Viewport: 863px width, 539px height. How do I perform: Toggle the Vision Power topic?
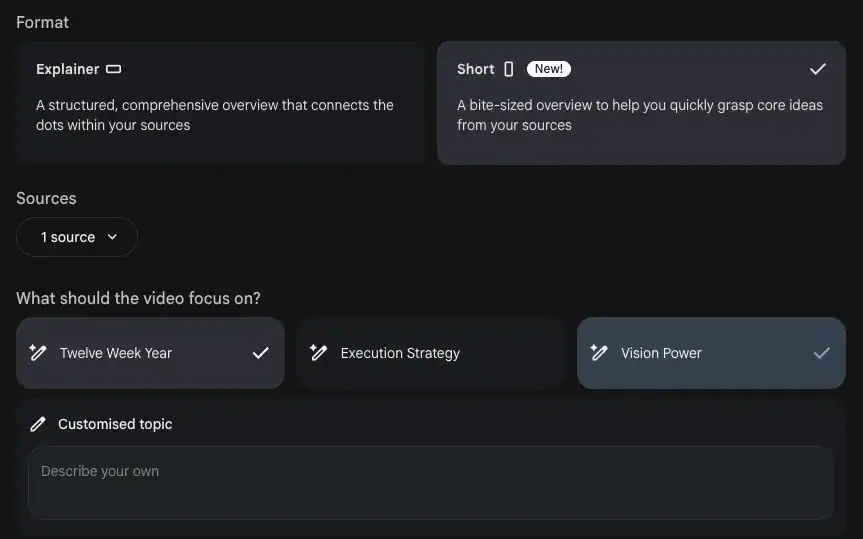(x=711, y=353)
